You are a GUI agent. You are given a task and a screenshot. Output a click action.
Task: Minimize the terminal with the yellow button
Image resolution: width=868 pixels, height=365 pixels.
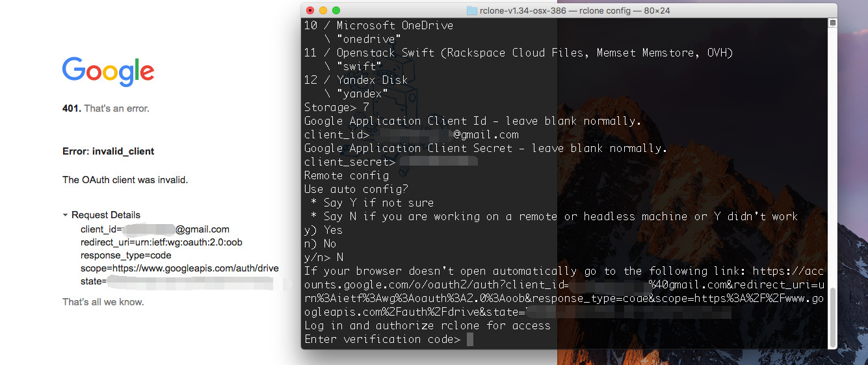tap(323, 10)
